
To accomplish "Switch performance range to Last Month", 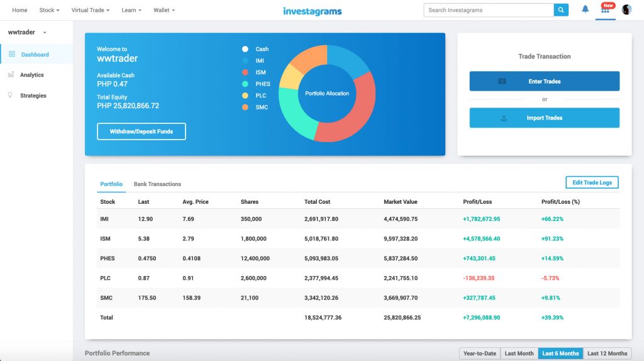I will coord(519,353).
